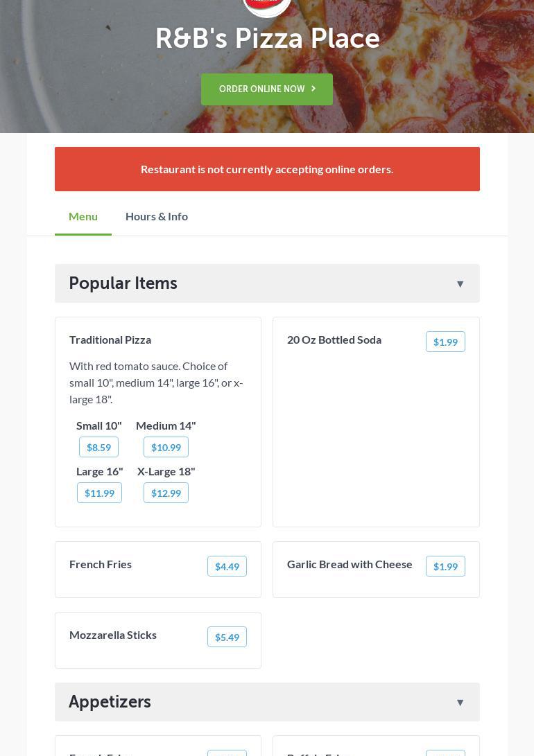Click the not accepting orders red banner
The width and height of the screenshot is (534, 756).
click(x=267, y=169)
